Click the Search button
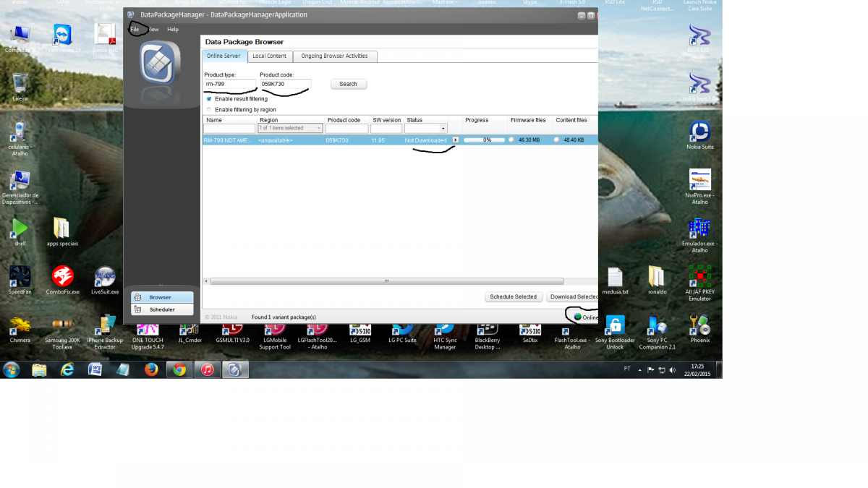This screenshot has height=488, width=868. [349, 84]
